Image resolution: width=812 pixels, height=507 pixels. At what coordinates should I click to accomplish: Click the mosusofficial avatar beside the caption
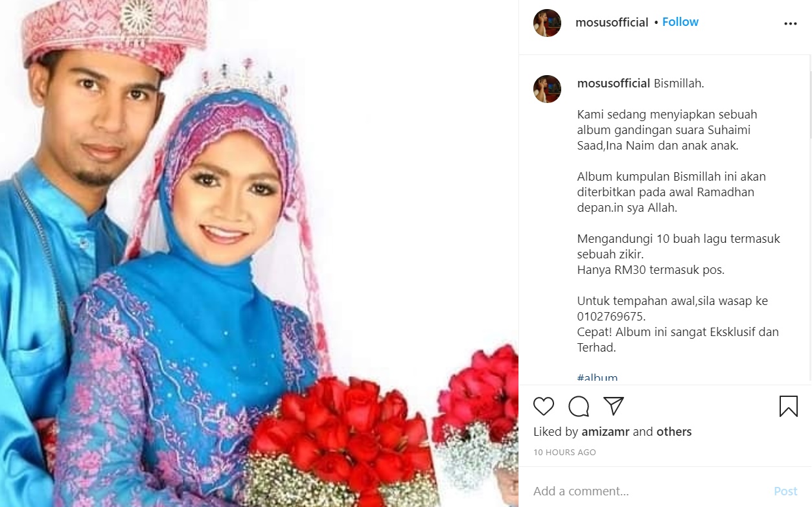pyautogui.click(x=547, y=89)
